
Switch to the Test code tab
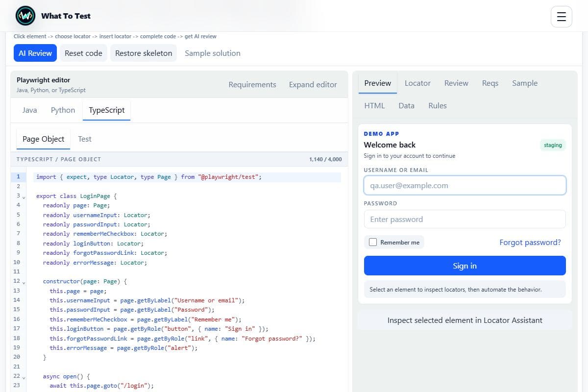coord(85,139)
